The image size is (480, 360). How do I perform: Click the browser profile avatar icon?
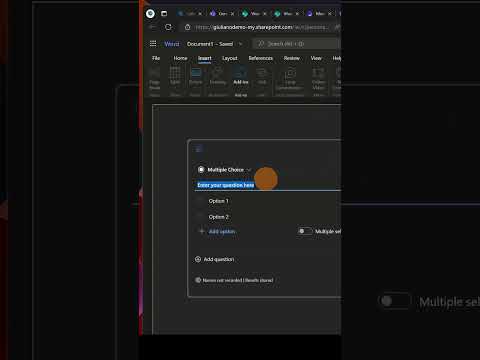tap(150, 13)
